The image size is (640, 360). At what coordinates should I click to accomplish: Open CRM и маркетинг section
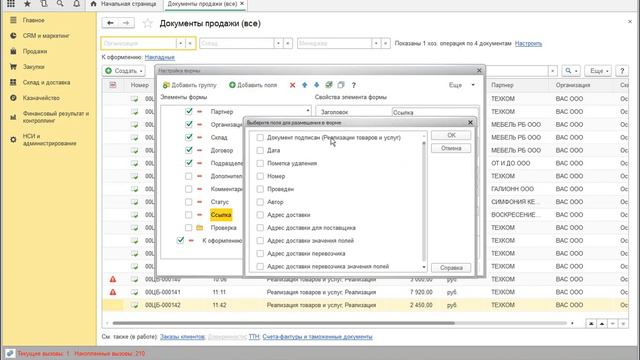pyautogui.click(x=46, y=36)
